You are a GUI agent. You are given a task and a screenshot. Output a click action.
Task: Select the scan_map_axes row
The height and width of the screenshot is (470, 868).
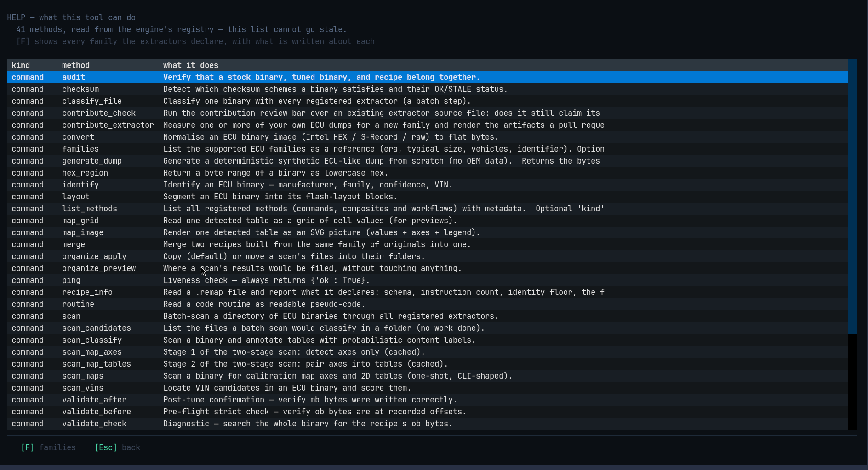pyautogui.click(x=428, y=352)
